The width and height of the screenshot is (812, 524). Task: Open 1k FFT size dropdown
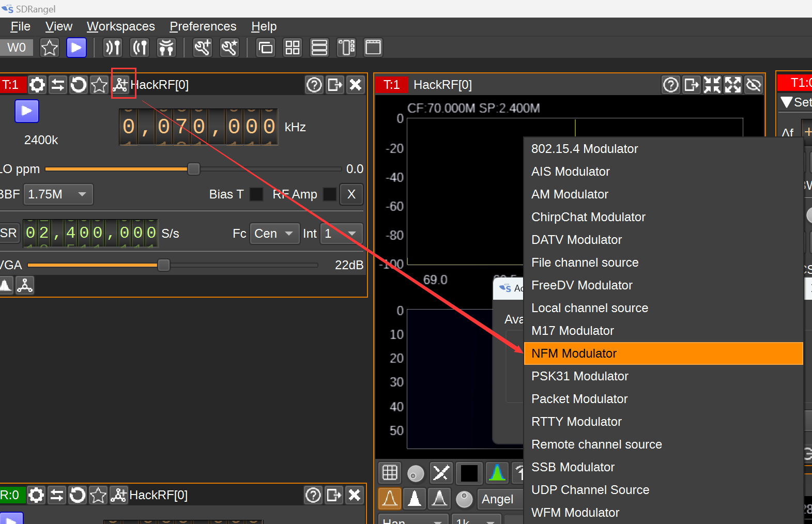476,519
